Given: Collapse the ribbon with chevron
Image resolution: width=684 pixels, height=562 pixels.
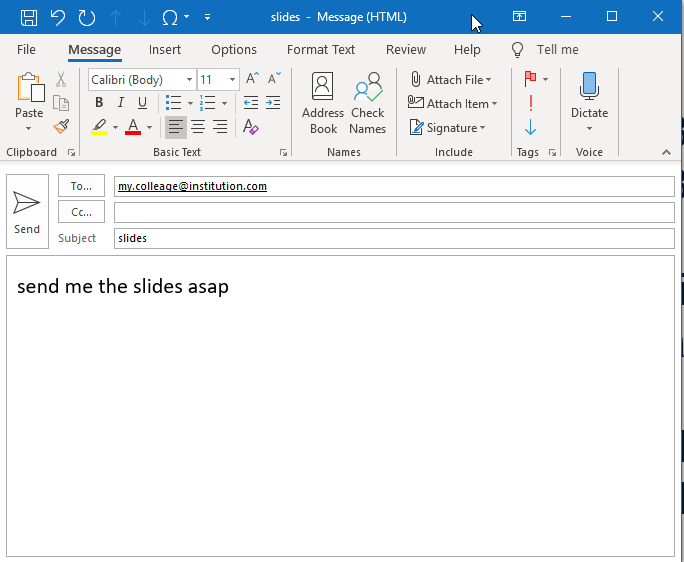Looking at the screenshot, I should pos(666,152).
